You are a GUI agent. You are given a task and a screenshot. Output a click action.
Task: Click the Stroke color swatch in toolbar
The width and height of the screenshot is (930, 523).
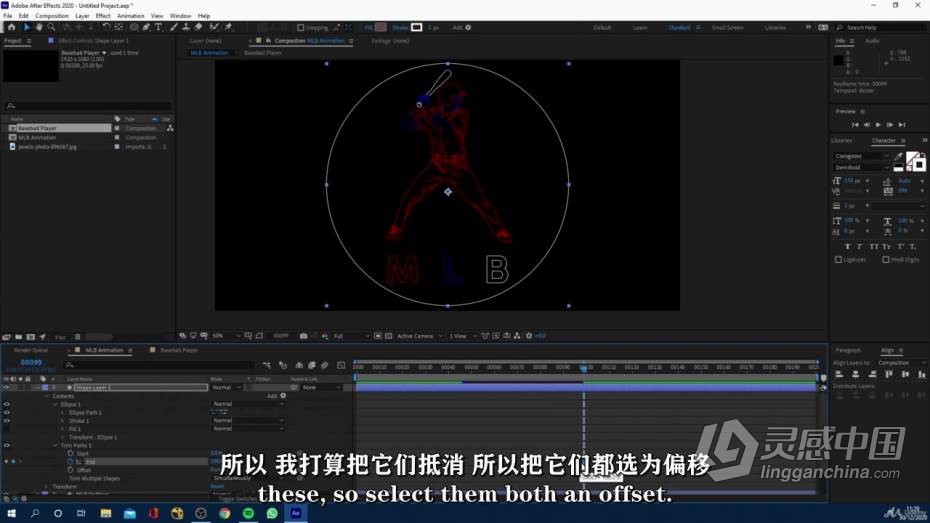417,27
